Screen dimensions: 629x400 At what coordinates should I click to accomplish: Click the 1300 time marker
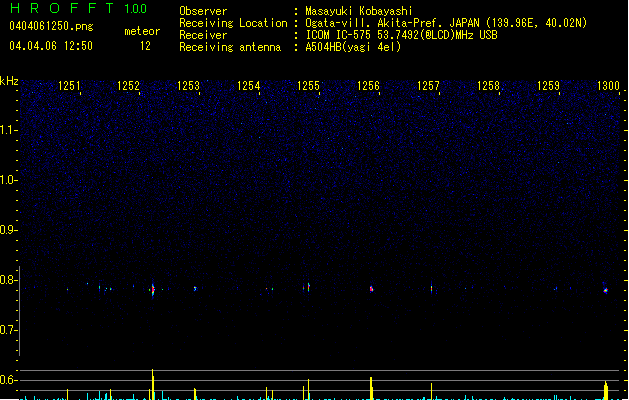coord(609,86)
